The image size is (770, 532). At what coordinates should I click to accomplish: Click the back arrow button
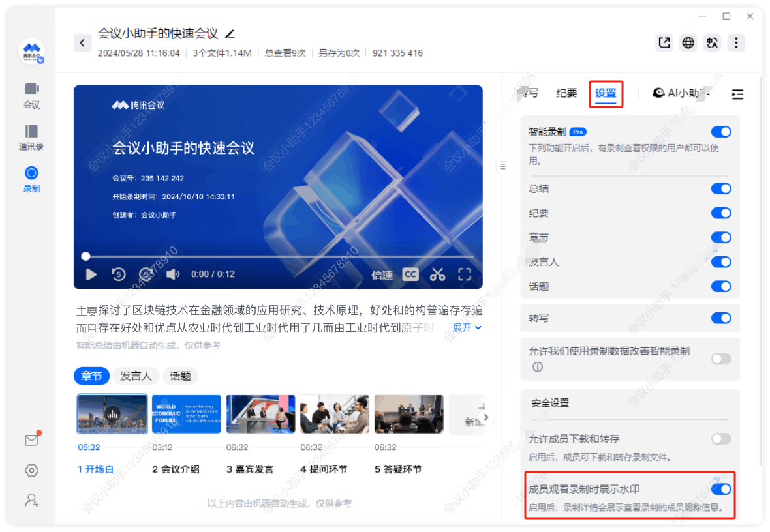click(x=82, y=43)
